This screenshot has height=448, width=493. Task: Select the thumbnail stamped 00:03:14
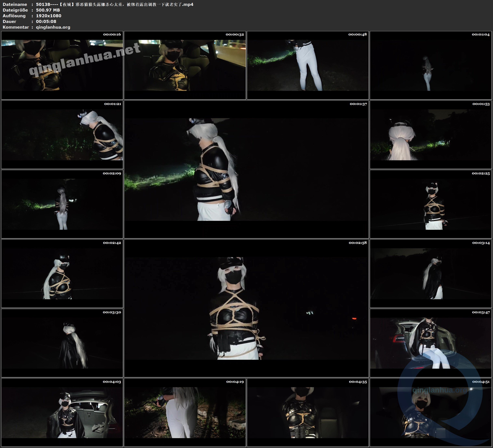pyautogui.click(x=431, y=273)
